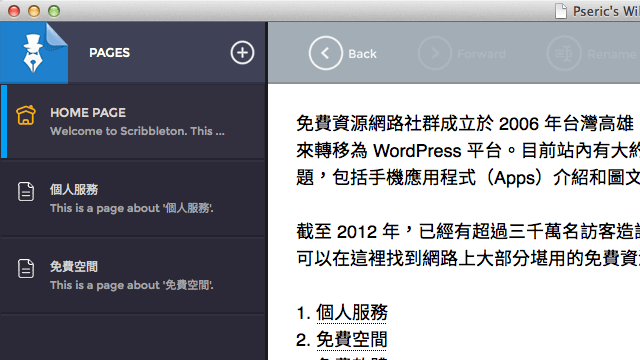Click the Rename toolbar icon

pos(564,53)
